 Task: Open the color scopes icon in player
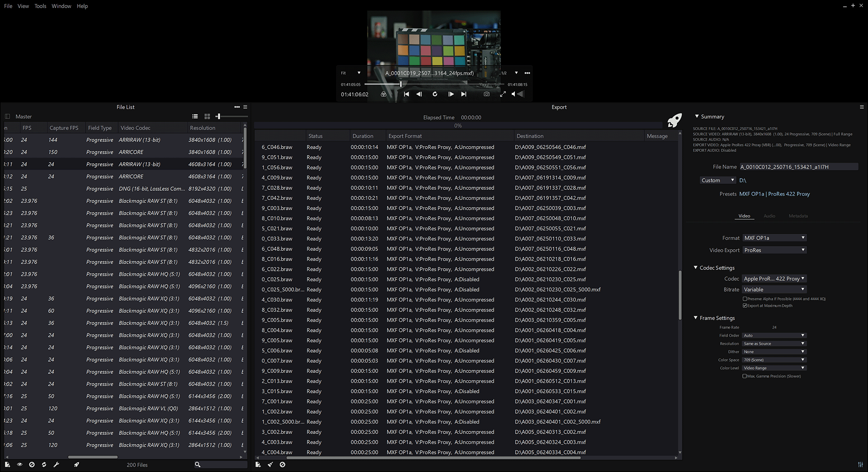(383, 94)
